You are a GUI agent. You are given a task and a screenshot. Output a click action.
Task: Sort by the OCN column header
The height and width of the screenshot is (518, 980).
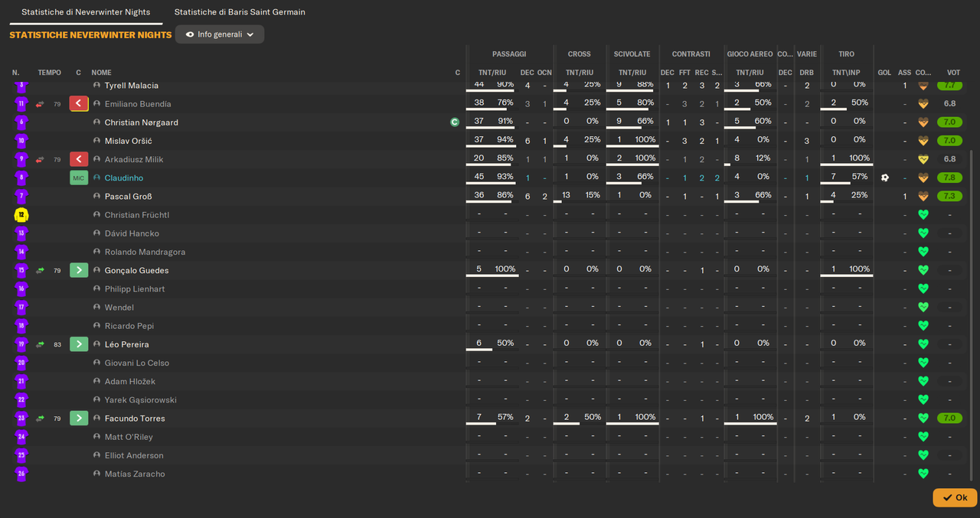point(544,73)
